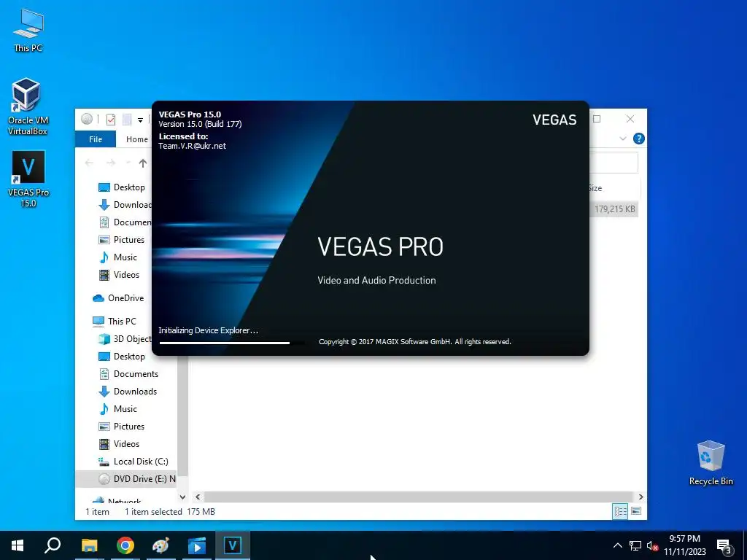Viewport: 747px width, 560px height.
Task: Open 3D Objects in navigation pane
Action: pos(124,338)
